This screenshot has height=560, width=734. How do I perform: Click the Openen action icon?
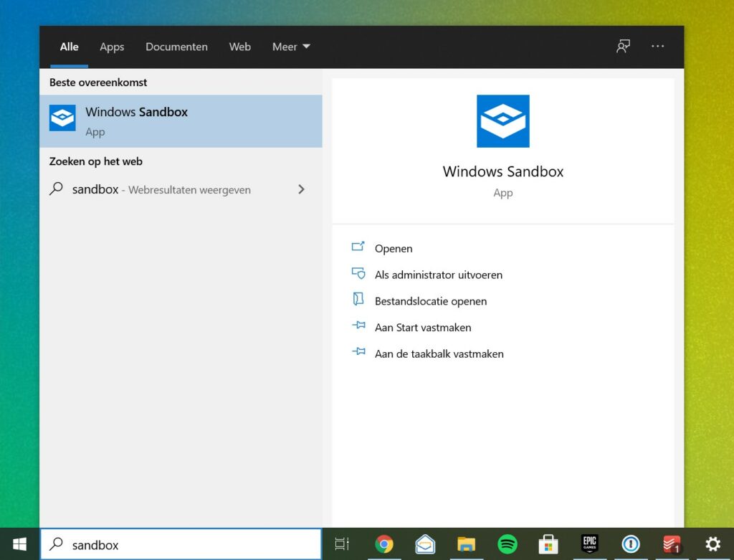(358, 247)
